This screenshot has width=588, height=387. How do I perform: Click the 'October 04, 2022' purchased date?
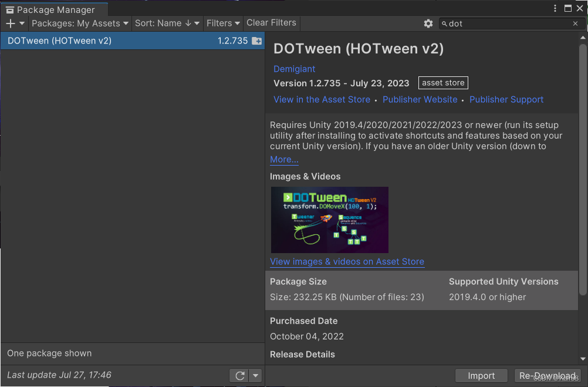(307, 336)
